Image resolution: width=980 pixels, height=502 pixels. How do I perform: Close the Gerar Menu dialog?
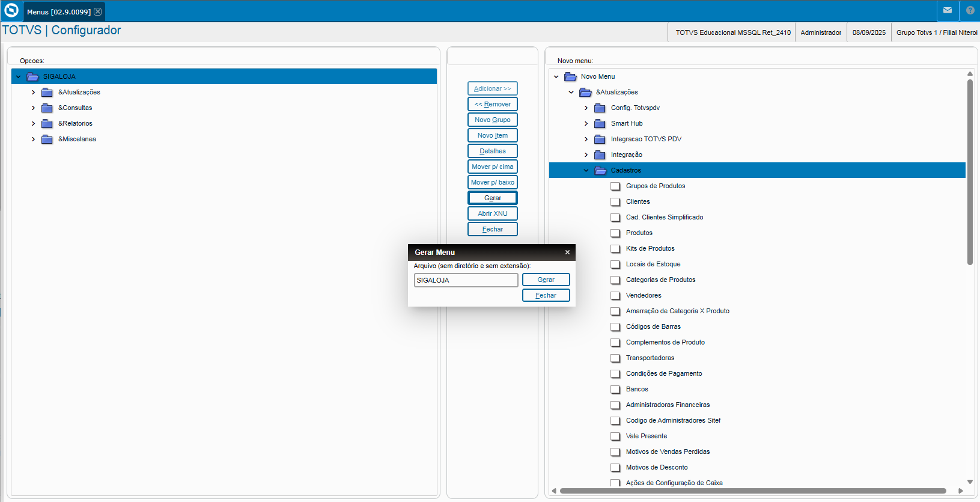(567, 253)
